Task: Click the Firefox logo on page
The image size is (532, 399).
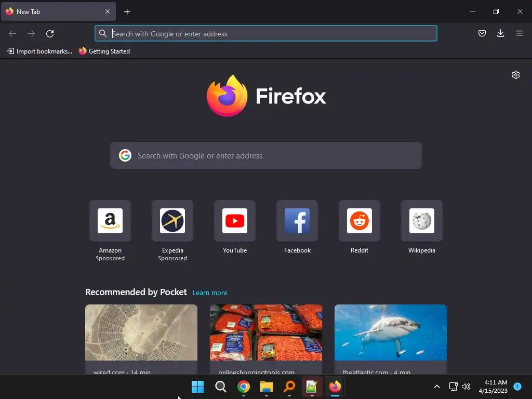Action: [x=266, y=96]
